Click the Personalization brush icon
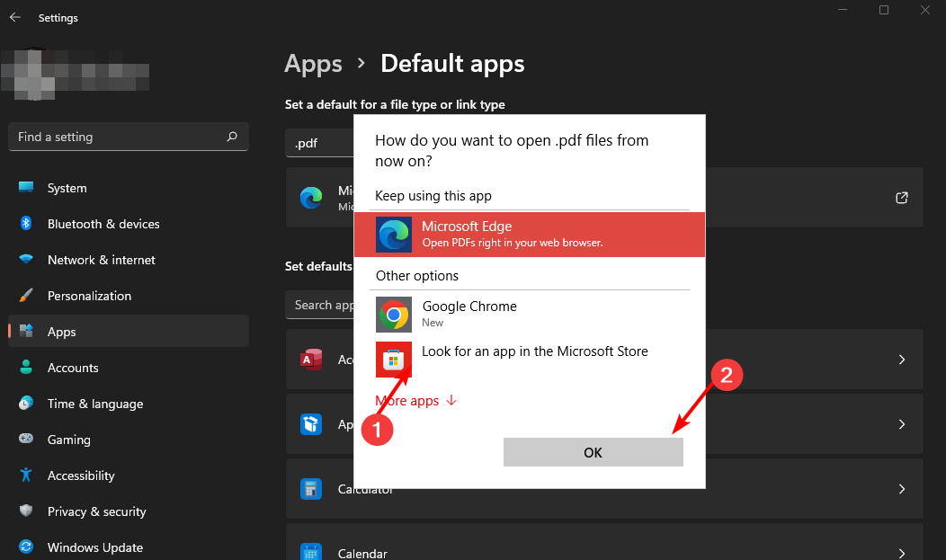Image resolution: width=946 pixels, height=560 pixels. pyautogui.click(x=26, y=296)
